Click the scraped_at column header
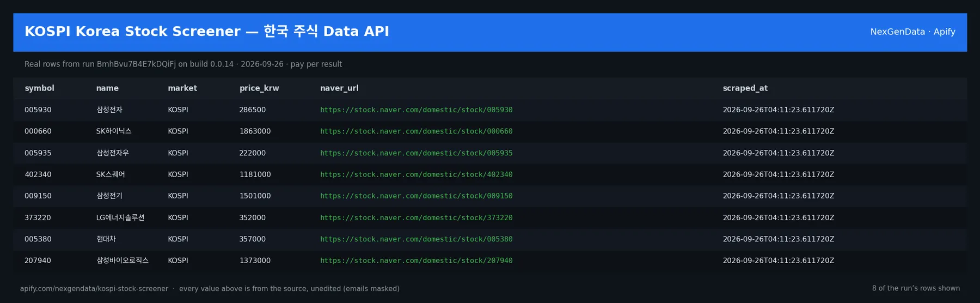This screenshot has height=303, width=980. tap(745, 88)
